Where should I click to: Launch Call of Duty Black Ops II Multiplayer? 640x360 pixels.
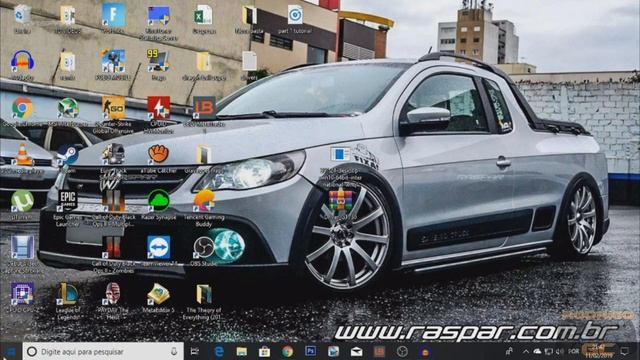click(113, 201)
